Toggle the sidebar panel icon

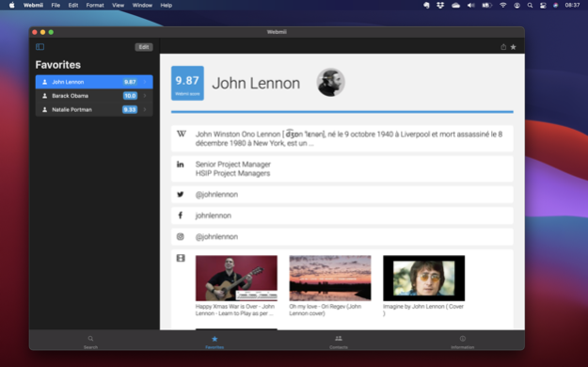pos(40,47)
